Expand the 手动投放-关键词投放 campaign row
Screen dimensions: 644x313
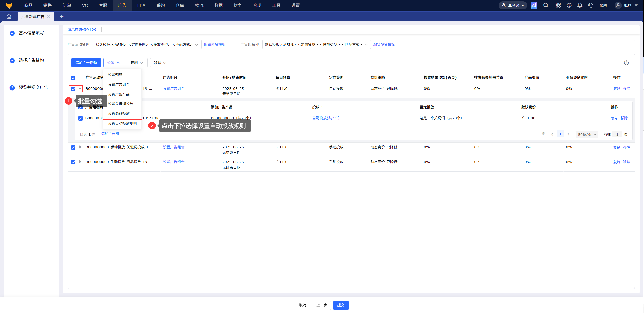click(80, 147)
